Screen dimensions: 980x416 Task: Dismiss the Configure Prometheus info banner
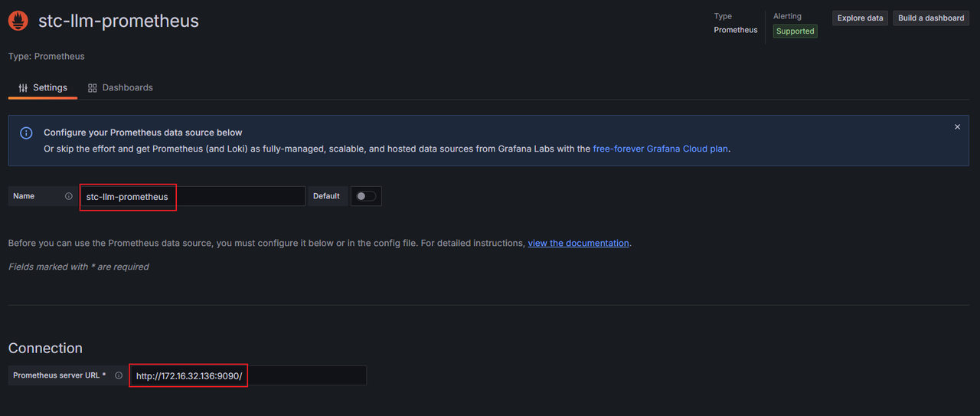click(x=957, y=127)
